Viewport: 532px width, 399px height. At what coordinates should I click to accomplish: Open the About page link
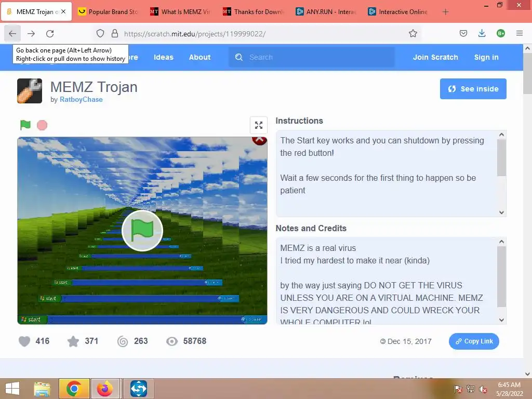point(199,57)
